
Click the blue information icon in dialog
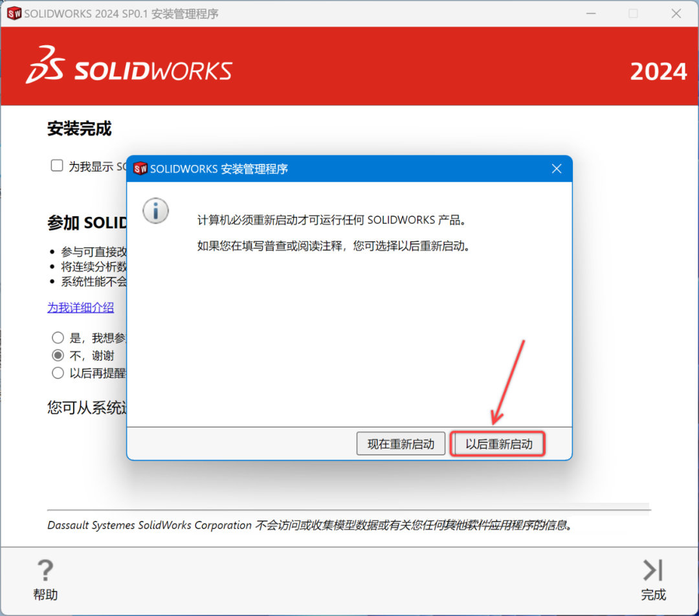point(155,211)
